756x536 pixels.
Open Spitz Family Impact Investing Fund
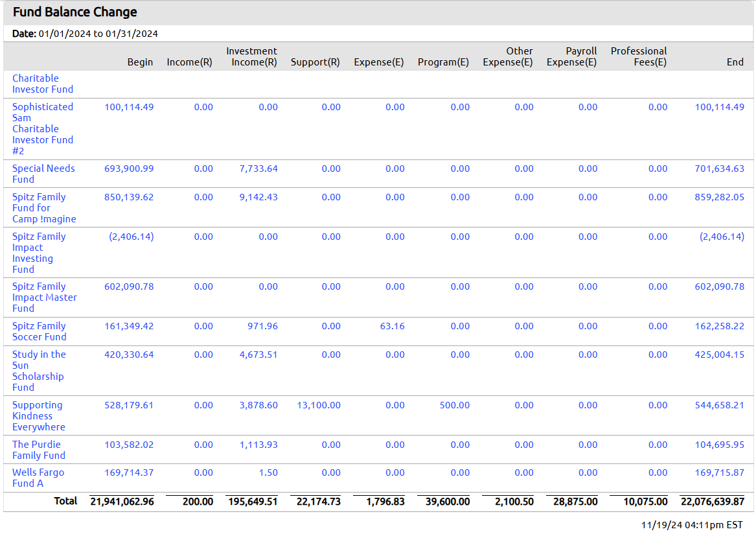pos(39,253)
